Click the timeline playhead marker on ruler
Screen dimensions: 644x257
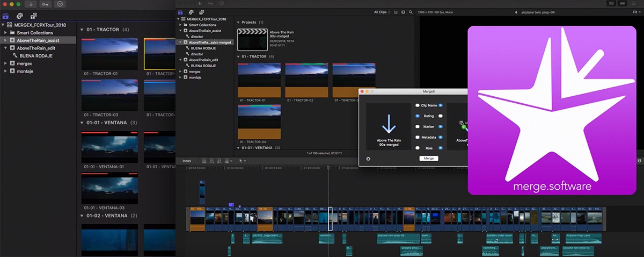coord(328,168)
